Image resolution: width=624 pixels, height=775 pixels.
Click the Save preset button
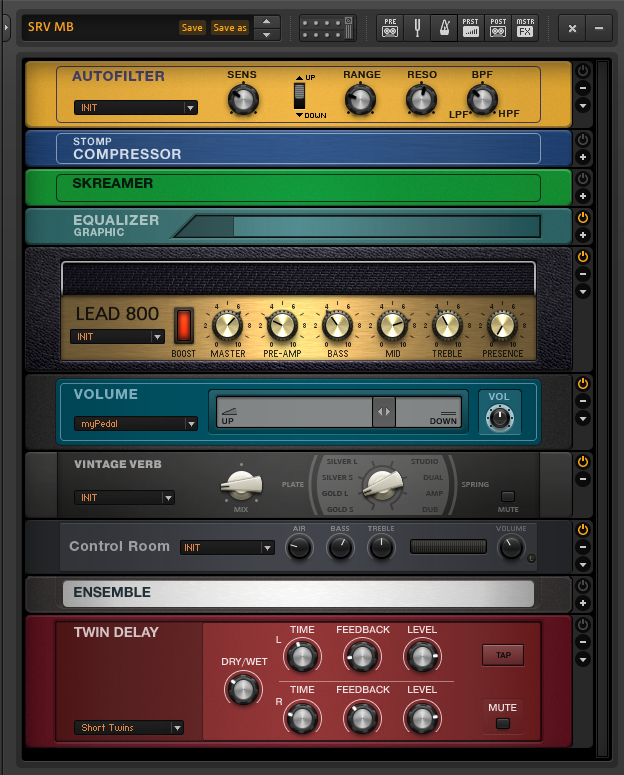(192, 28)
